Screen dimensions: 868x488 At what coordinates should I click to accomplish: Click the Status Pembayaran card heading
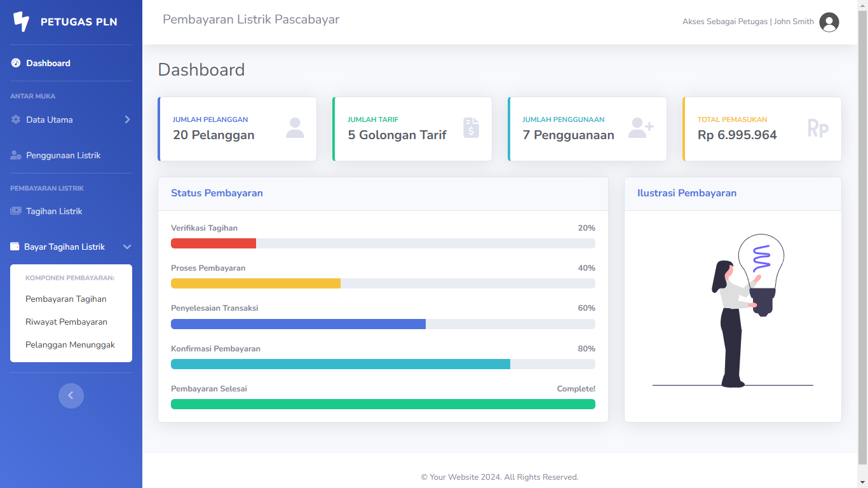point(217,193)
